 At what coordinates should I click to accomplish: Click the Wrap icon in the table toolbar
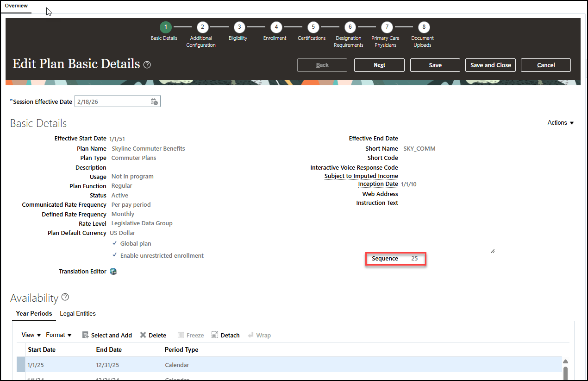250,335
